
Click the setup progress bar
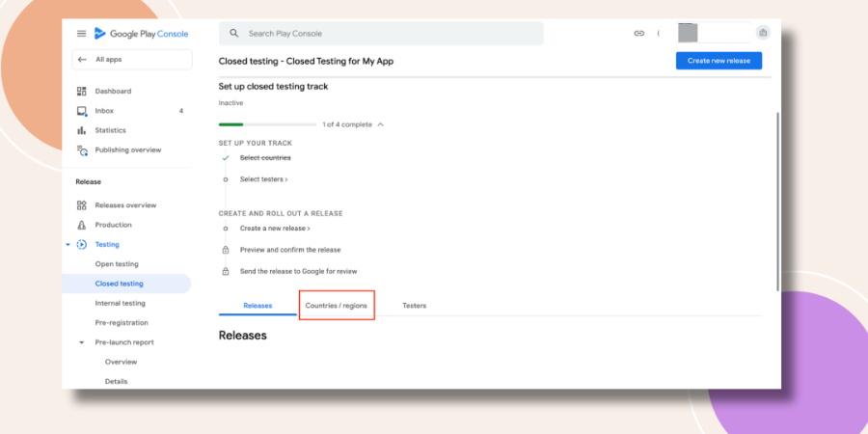point(267,124)
